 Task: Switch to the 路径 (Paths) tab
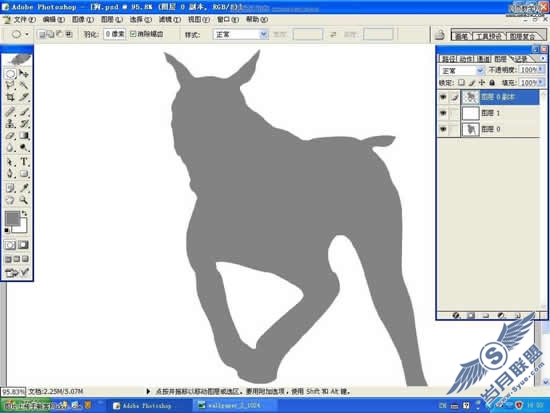(449, 59)
